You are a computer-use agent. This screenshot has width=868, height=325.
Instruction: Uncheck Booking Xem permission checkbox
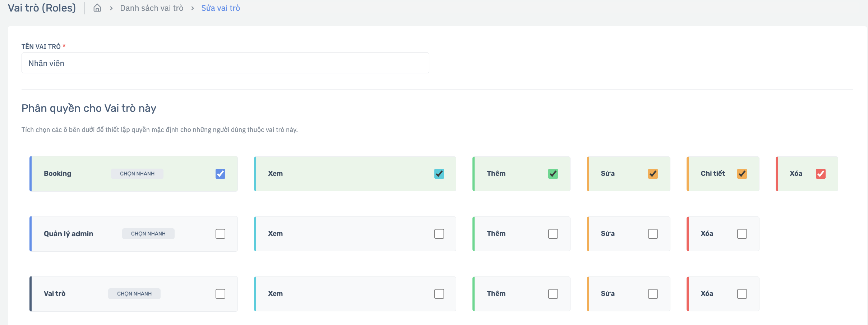[x=439, y=174]
